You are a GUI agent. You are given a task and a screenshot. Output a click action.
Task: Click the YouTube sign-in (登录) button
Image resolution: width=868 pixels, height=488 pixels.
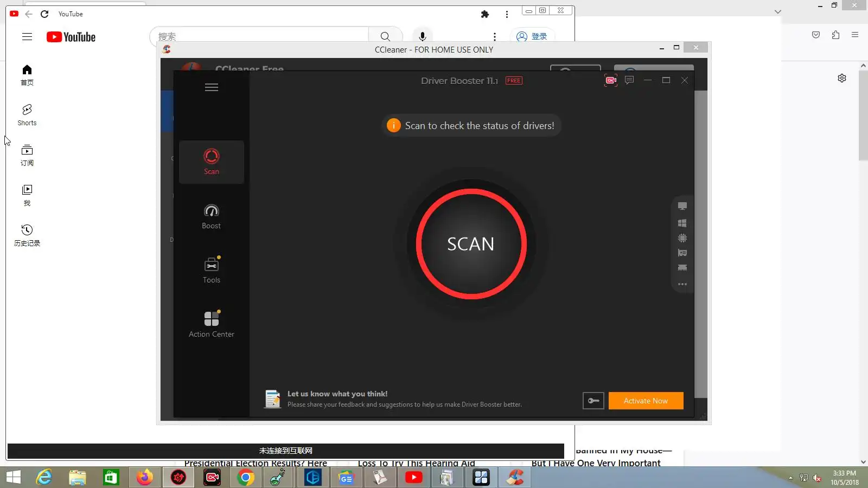[532, 36]
